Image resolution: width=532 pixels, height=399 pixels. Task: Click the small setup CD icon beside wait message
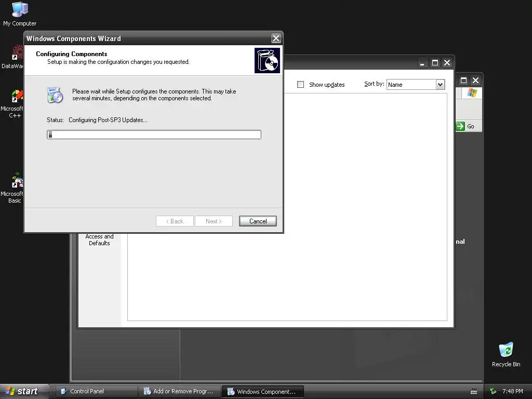click(55, 95)
